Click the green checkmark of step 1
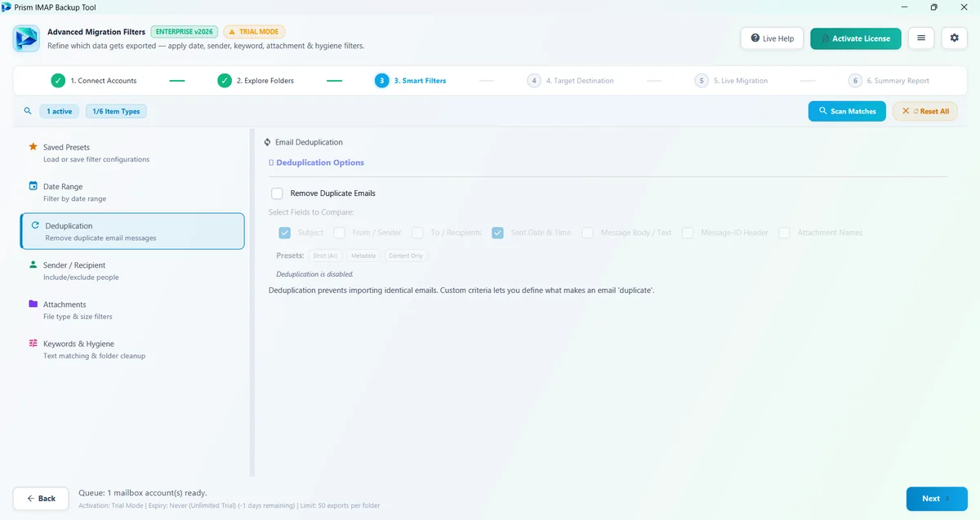980x520 pixels. tap(58, 81)
